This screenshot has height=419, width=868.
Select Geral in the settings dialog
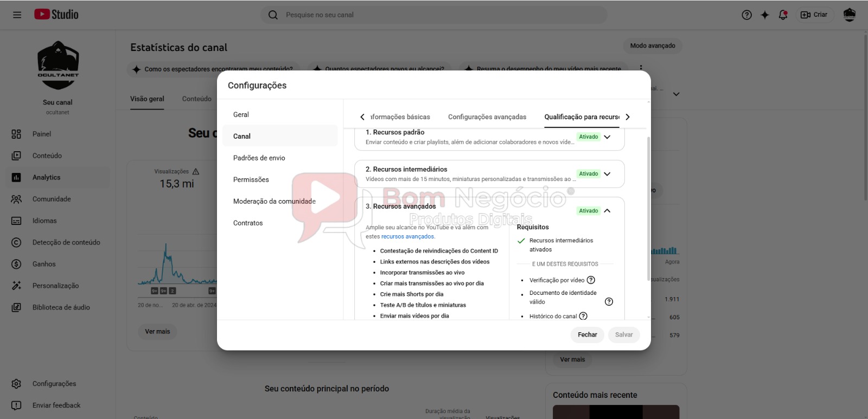[280, 114]
